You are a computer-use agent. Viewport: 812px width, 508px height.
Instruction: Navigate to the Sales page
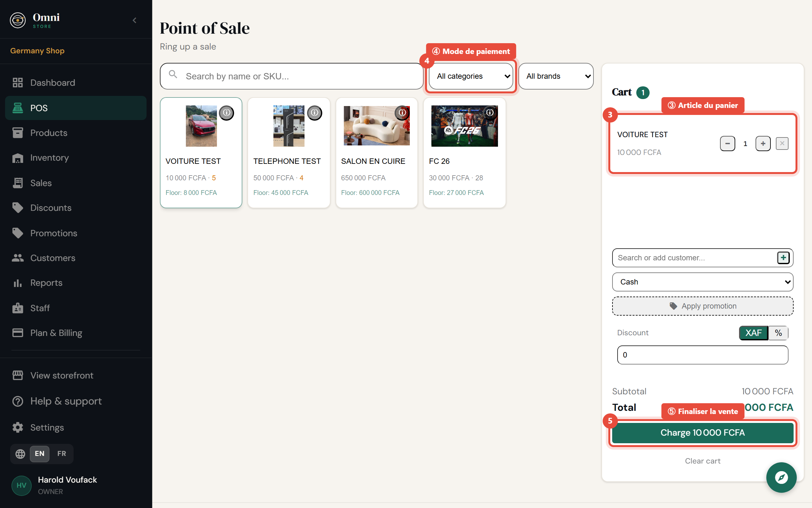76,183
